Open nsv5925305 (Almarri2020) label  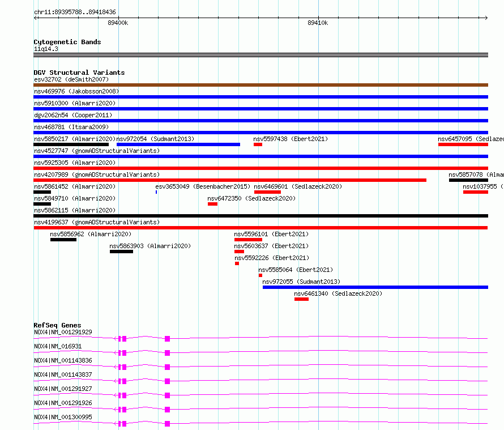75,163
